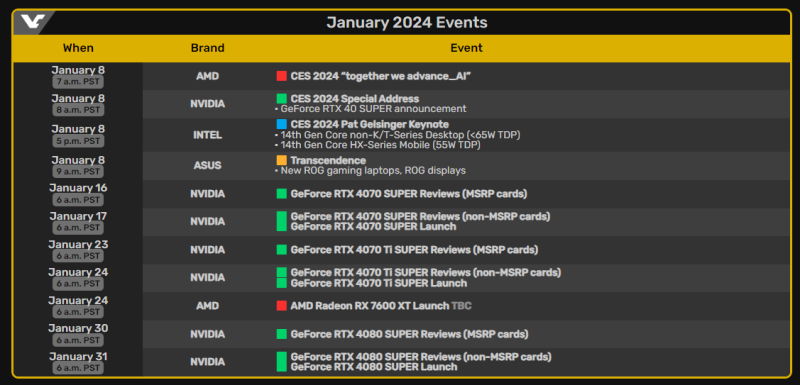
Task: Click the January 2024 Events title
Action: click(407, 22)
